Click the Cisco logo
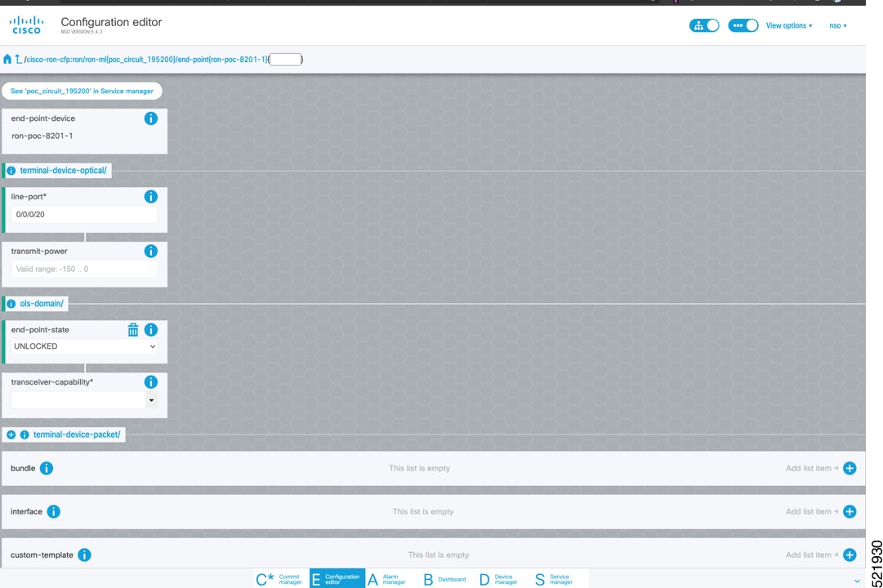 point(26,25)
